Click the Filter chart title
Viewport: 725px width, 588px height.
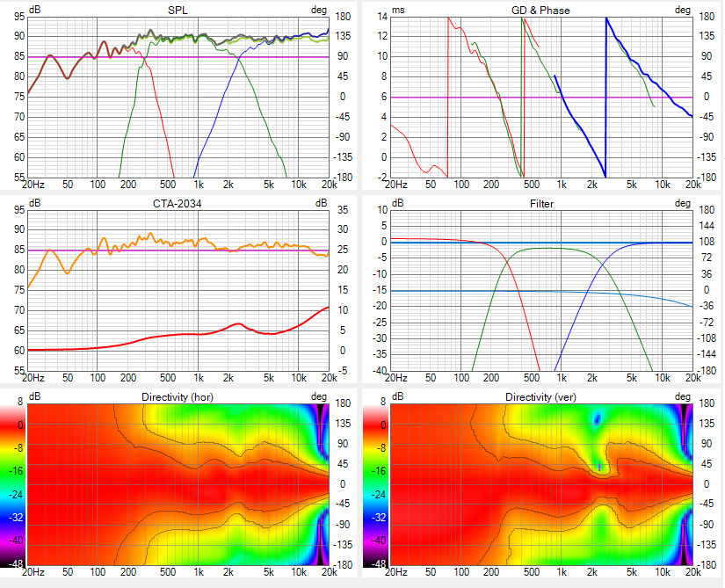(x=541, y=203)
